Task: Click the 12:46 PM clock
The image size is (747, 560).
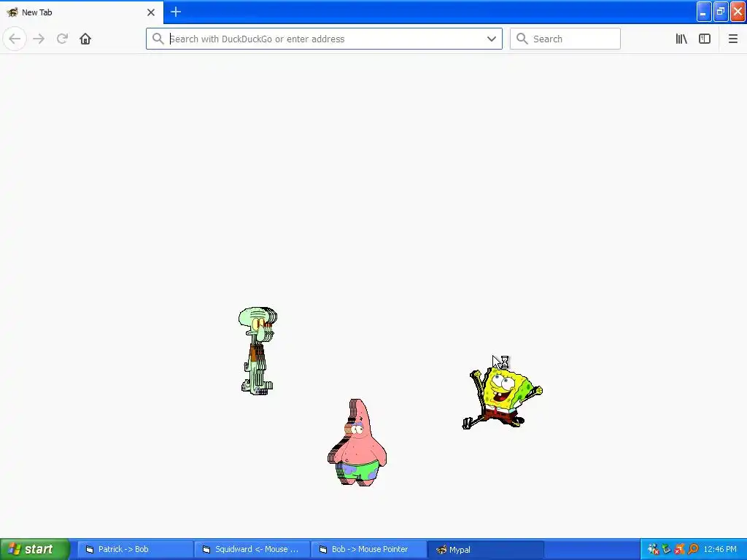Action: (720, 549)
